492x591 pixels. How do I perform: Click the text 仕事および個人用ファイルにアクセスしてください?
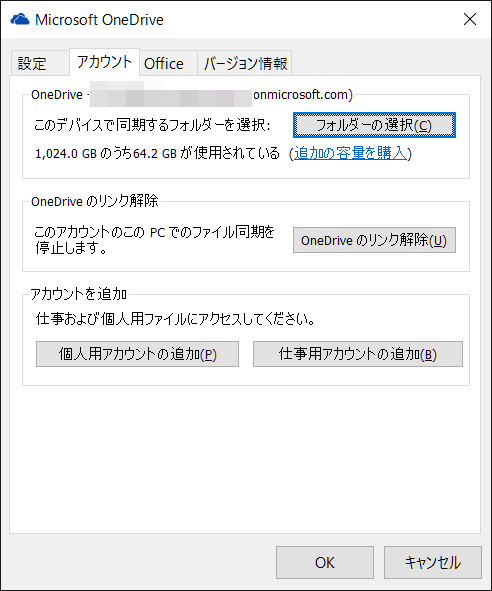click(x=175, y=319)
